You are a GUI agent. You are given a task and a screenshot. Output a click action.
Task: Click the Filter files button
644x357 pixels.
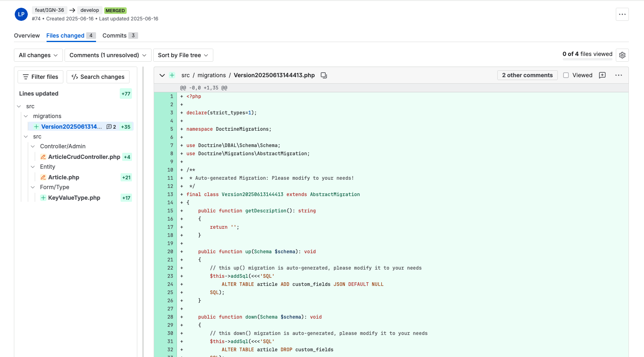pyautogui.click(x=40, y=77)
